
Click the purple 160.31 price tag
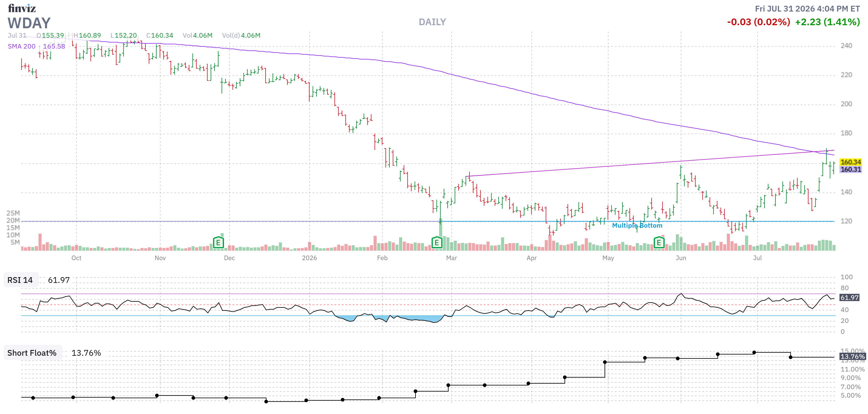click(x=850, y=169)
